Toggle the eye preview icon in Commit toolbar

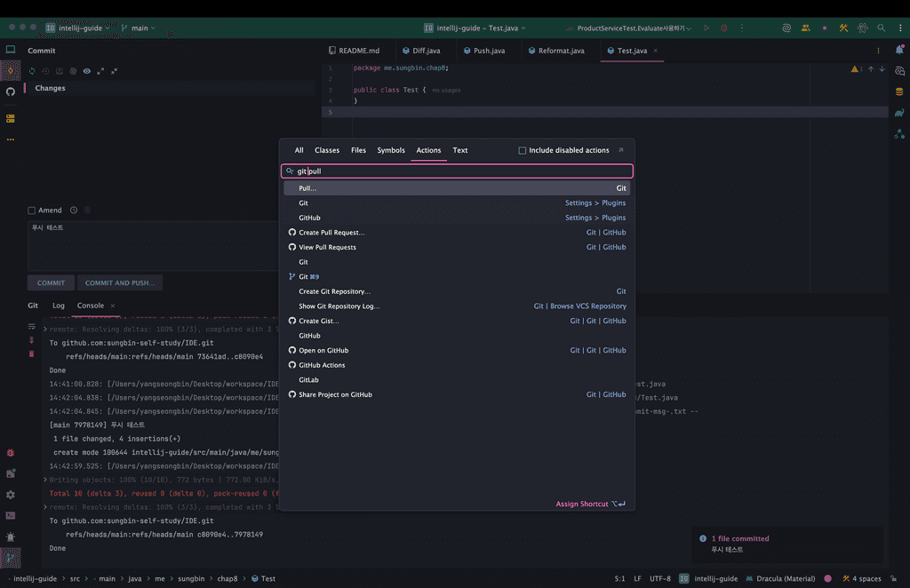click(x=86, y=71)
